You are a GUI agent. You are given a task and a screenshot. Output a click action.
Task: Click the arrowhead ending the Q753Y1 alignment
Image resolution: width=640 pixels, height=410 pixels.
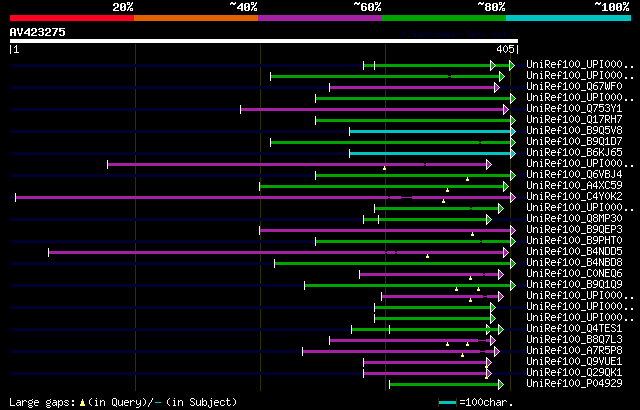click(506, 109)
